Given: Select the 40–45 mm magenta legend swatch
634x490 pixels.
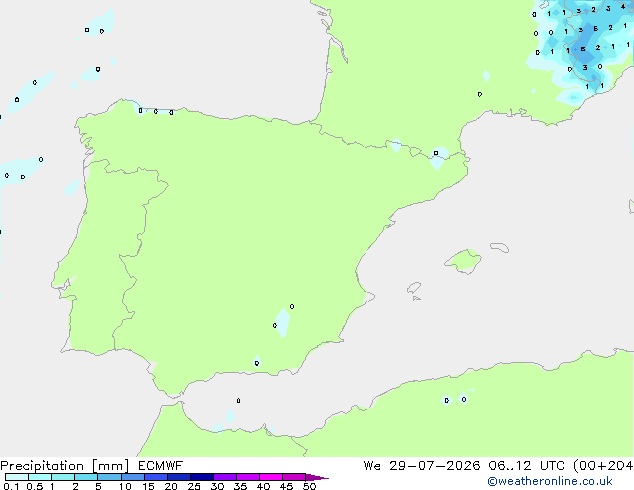Looking at the screenshot, I should click(271, 477).
